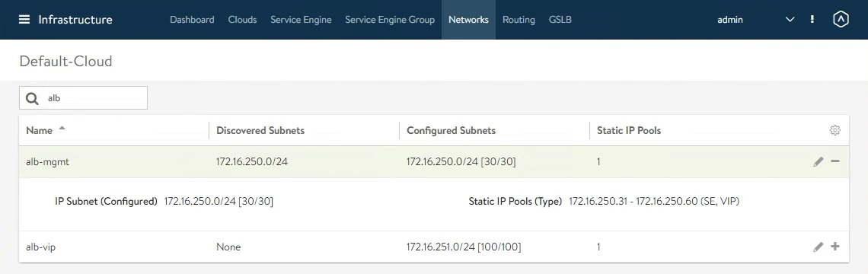Click the search magnifier icon
This screenshot has width=868, height=274.
point(33,98)
